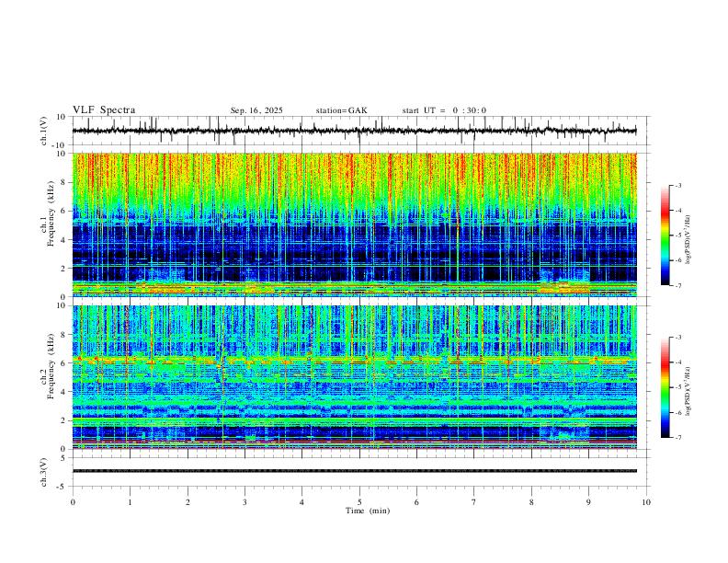Click the time axis tick label "5"
Screen dimensions: 728x563
point(359,502)
